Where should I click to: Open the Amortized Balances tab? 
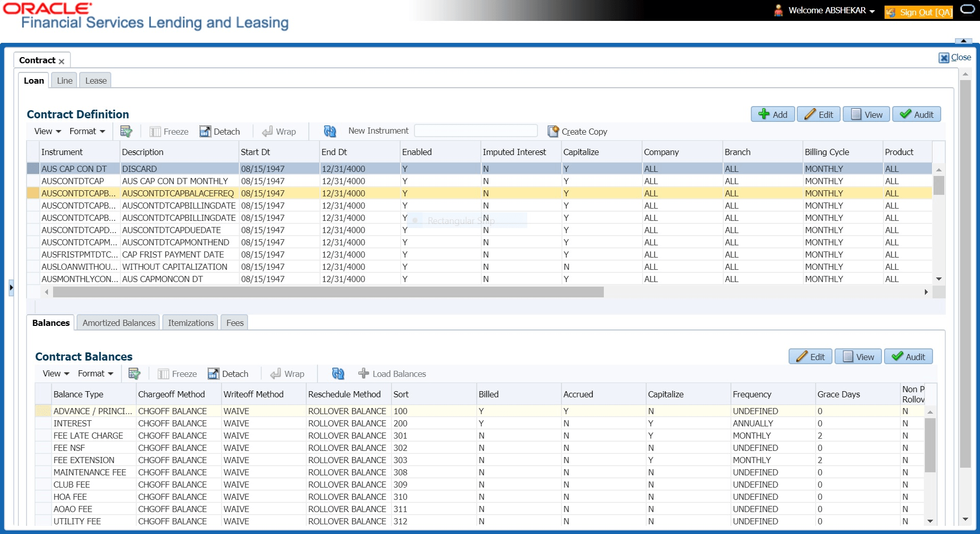tap(118, 323)
